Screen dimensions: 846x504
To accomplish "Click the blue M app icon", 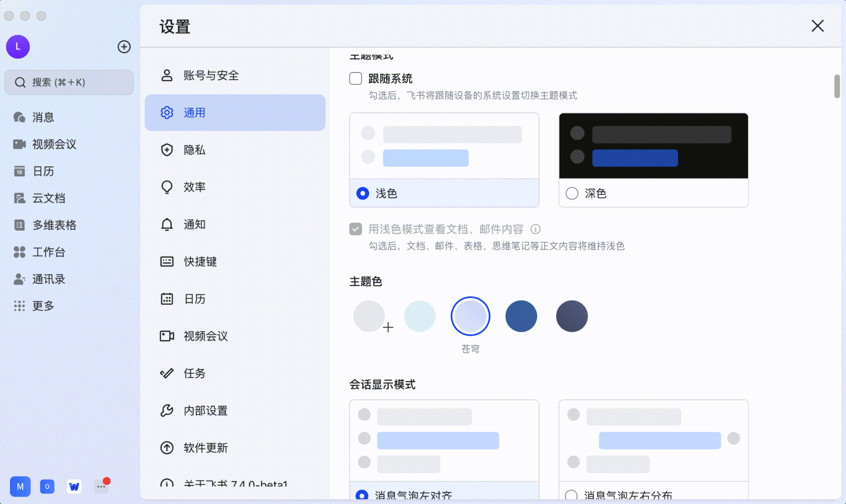I will click(x=20, y=486).
